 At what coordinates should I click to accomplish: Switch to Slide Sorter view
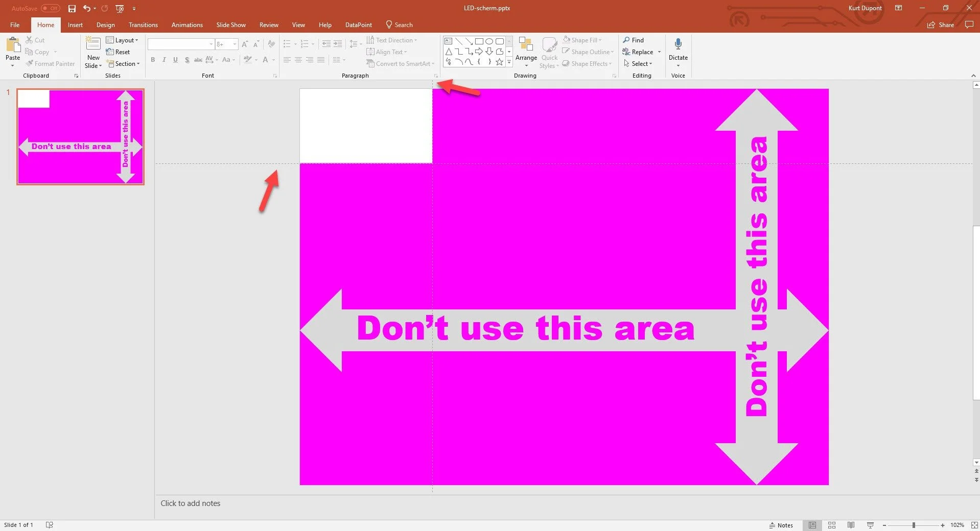tap(832, 525)
